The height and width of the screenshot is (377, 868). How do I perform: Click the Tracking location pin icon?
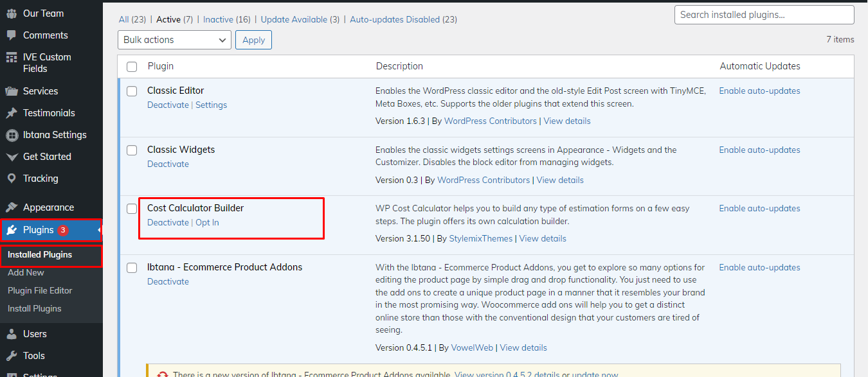[12, 179]
